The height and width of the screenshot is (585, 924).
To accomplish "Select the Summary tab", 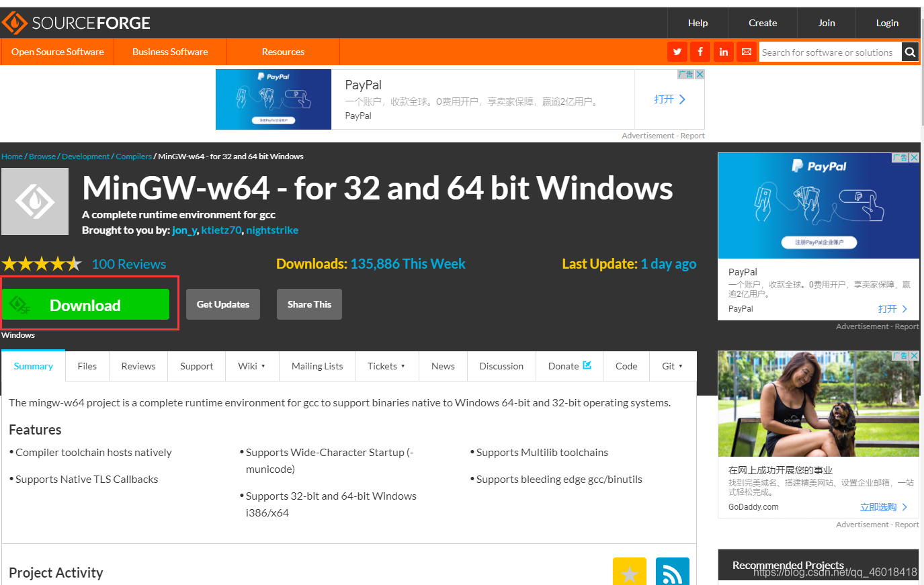I will coord(34,366).
